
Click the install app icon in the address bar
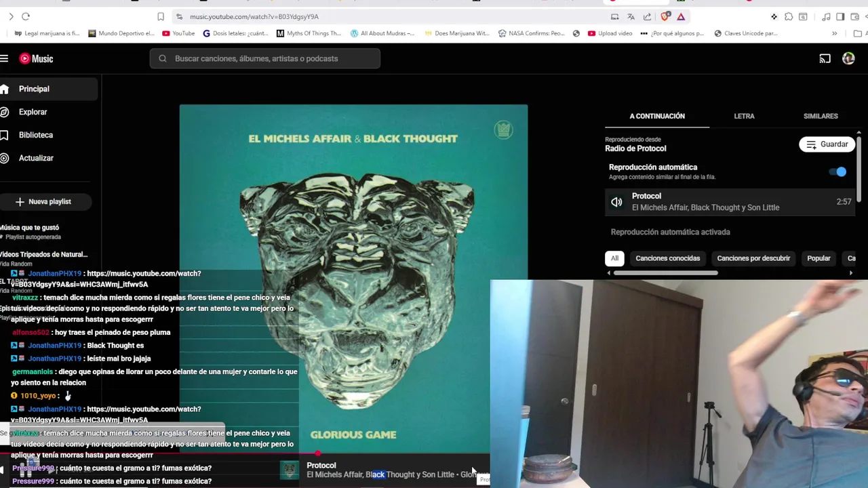[x=614, y=16]
